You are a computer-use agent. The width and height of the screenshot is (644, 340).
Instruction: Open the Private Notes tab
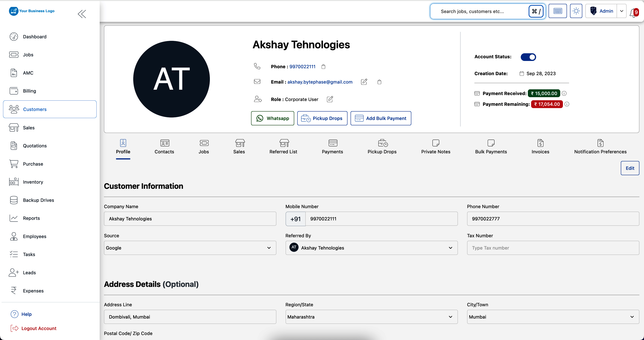436,147
